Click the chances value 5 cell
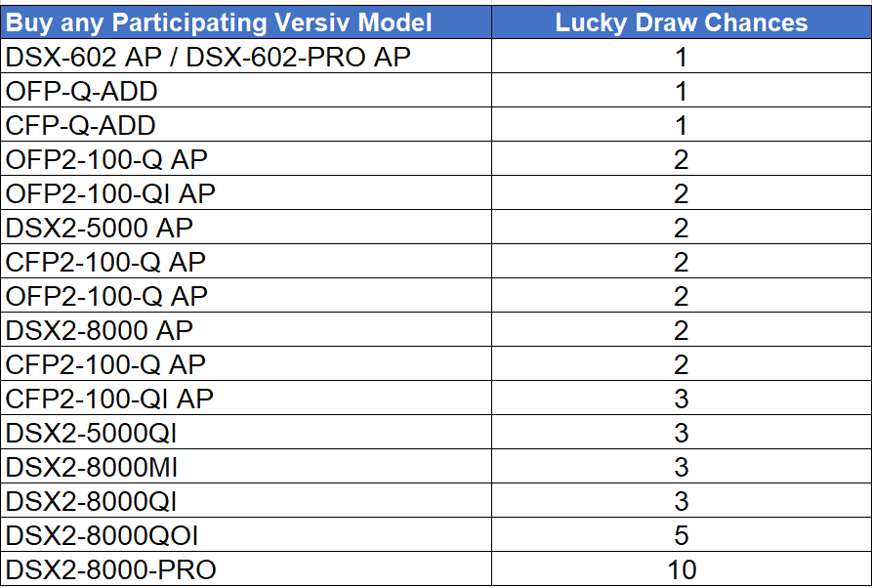This screenshot has width=872, height=588. (x=682, y=534)
